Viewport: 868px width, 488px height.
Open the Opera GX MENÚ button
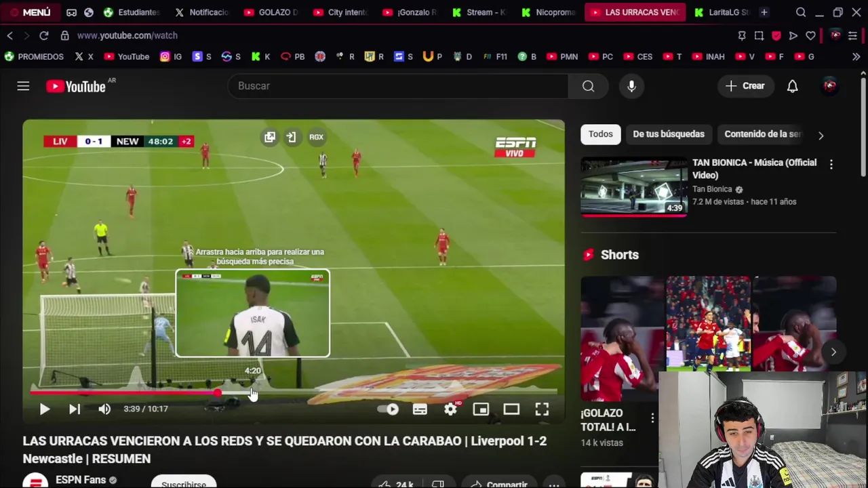coord(31,12)
